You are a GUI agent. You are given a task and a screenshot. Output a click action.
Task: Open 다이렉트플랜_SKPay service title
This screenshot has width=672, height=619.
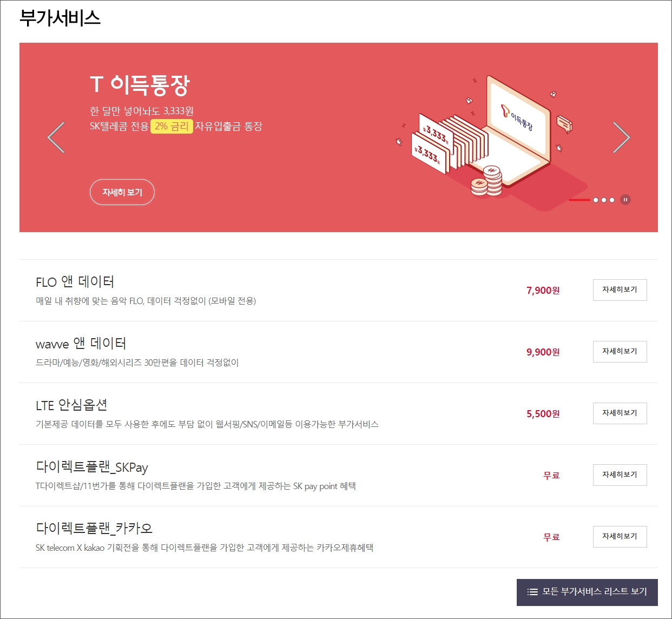[x=92, y=467]
